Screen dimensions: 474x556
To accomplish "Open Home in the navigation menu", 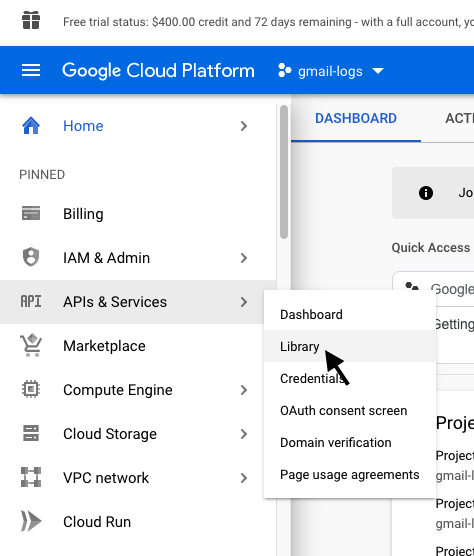I will [x=138, y=126].
